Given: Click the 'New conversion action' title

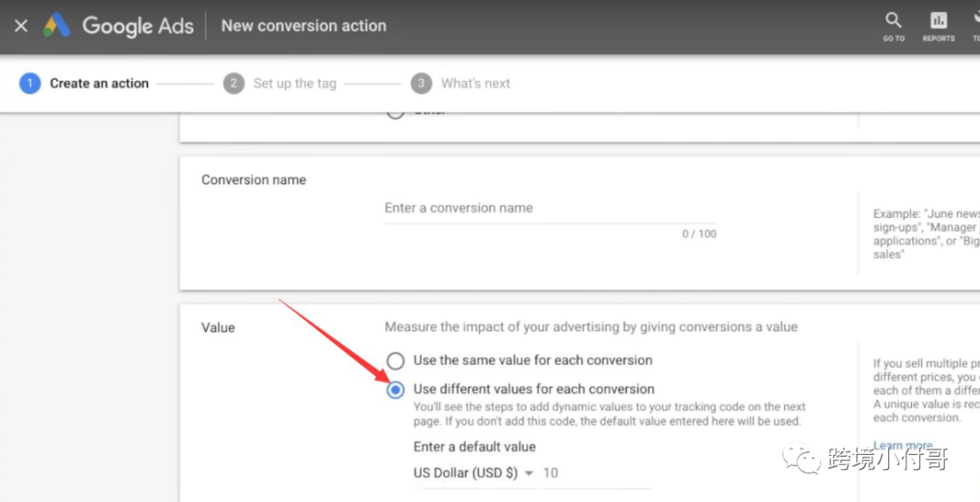Looking at the screenshot, I should [304, 25].
